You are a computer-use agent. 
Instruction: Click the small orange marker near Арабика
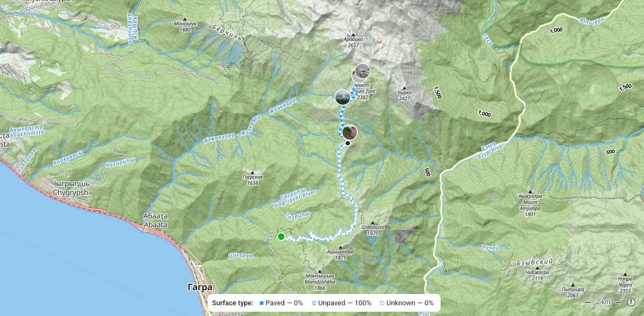click(x=379, y=41)
